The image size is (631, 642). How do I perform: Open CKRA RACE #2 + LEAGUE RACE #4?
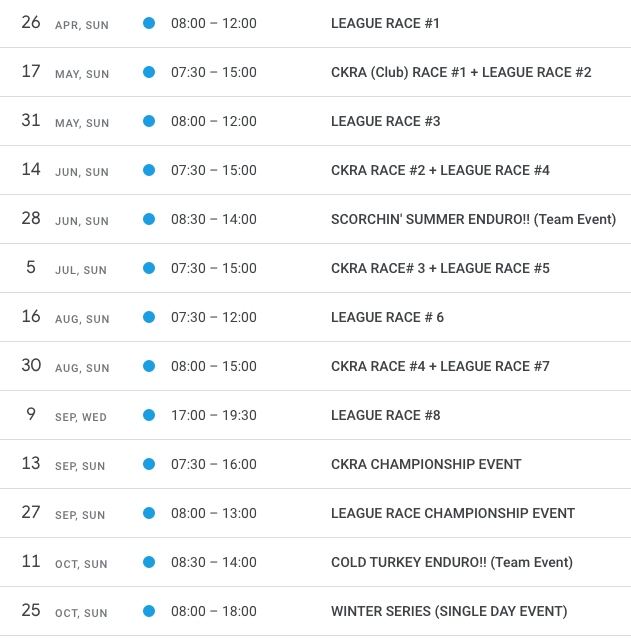pyautogui.click(x=440, y=170)
